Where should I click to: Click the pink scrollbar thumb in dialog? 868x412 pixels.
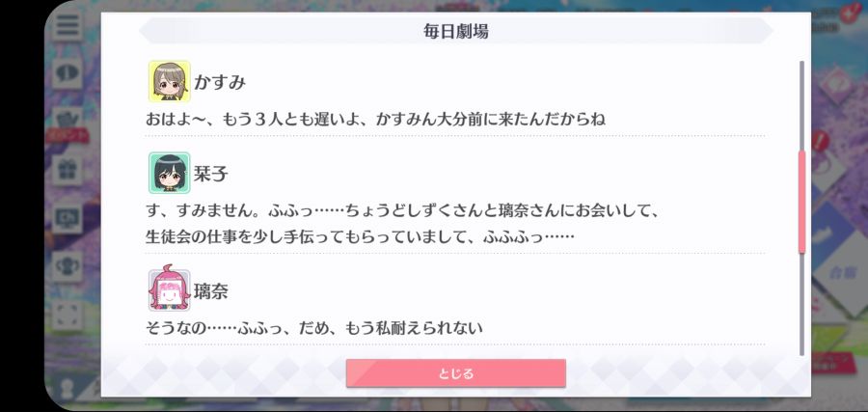click(801, 202)
